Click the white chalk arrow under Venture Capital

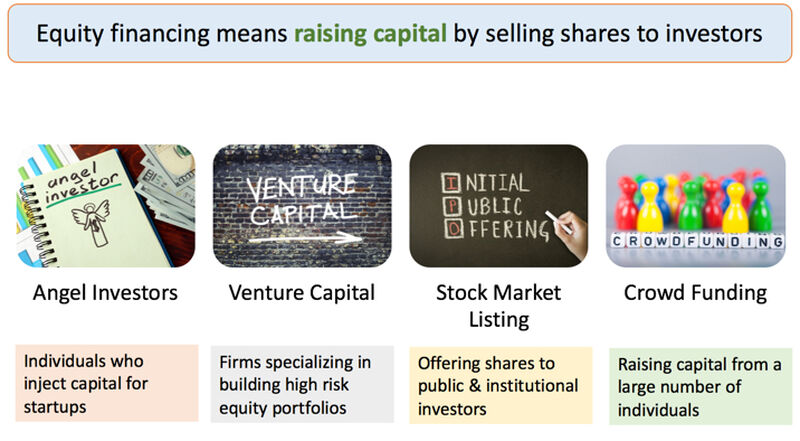point(306,238)
